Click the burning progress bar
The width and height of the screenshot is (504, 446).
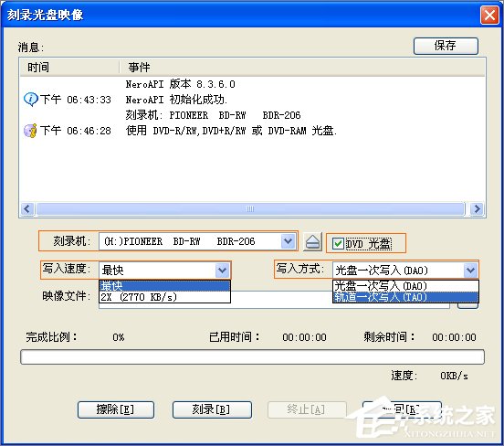tap(252, 356)
